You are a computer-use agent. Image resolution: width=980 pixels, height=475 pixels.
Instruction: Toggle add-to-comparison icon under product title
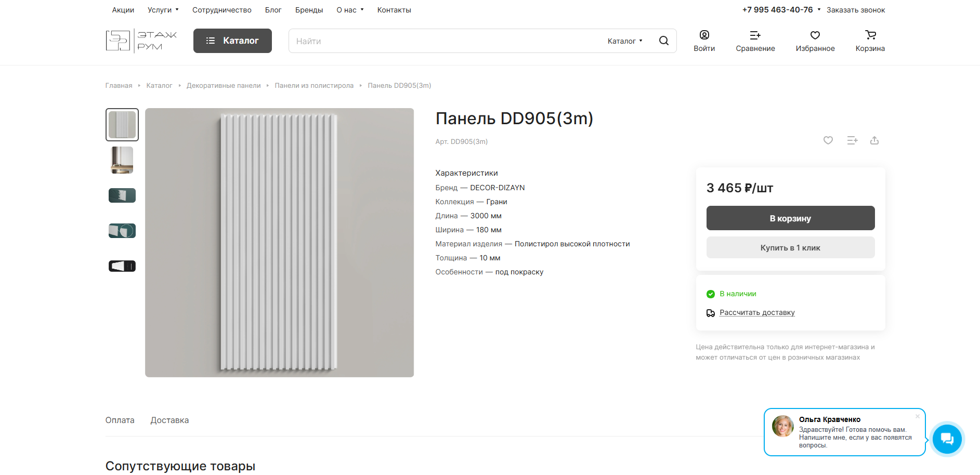[852, 140]
